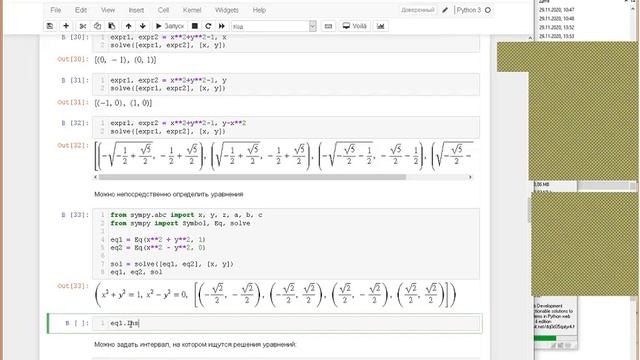Open the Insert menu
This screenshot has width=640, height=360.
tap(136, 10)
